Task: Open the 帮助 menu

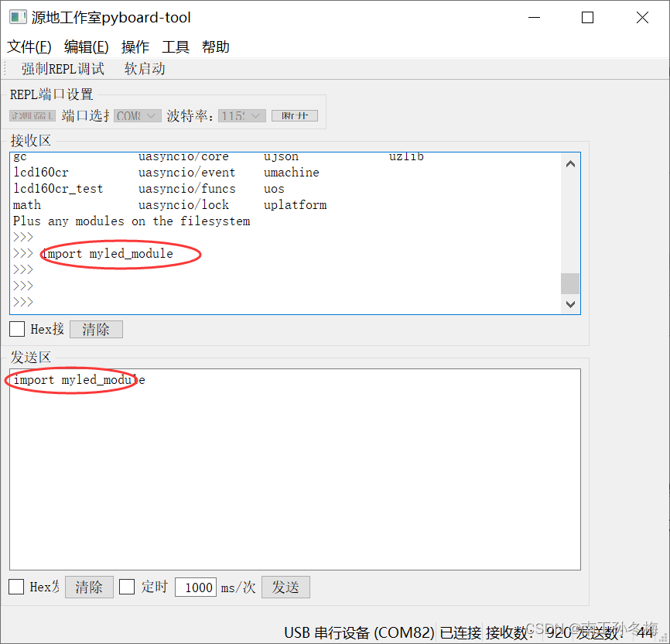Action: tap(215, 46)
